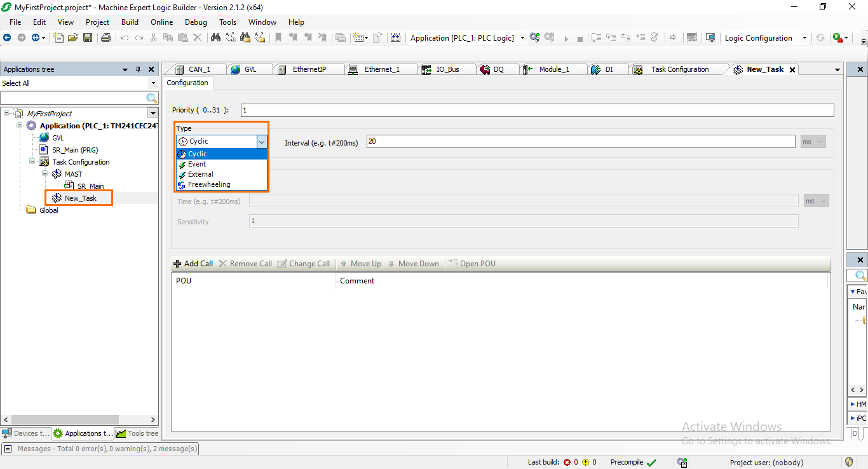
Task: Open the Online menu
Action: [x=162, y=22]
